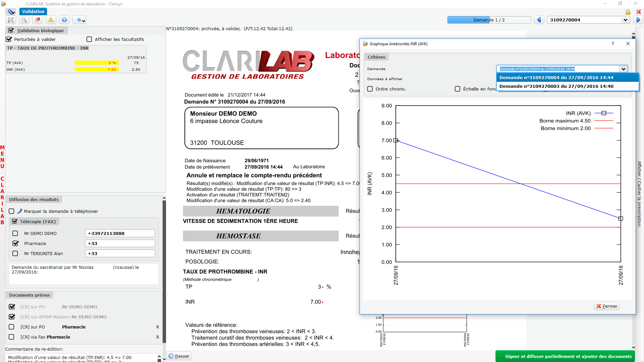Image resolution: width=644 pixels, height=362 pixels.
Task: Check [CR] sur PO Pharmacie document
Action: (11, 327)
